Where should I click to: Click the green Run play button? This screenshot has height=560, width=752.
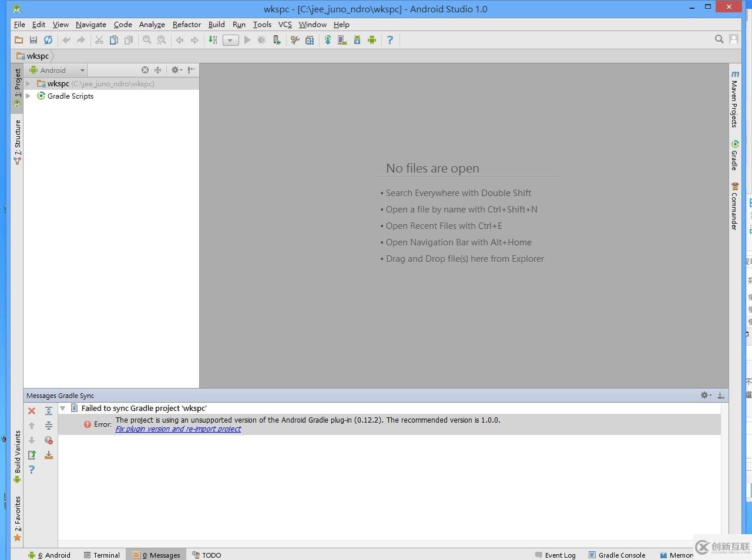pyautogui.click(x=247, y=40)
